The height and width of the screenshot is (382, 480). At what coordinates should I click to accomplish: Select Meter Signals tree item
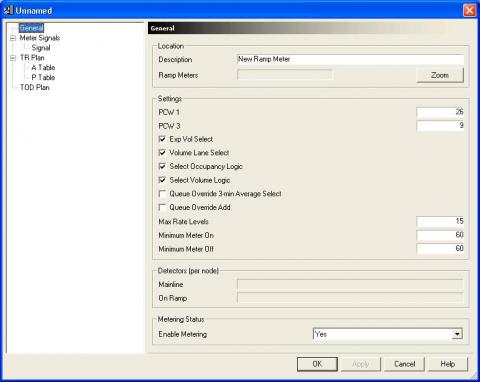tap(40, 38)
